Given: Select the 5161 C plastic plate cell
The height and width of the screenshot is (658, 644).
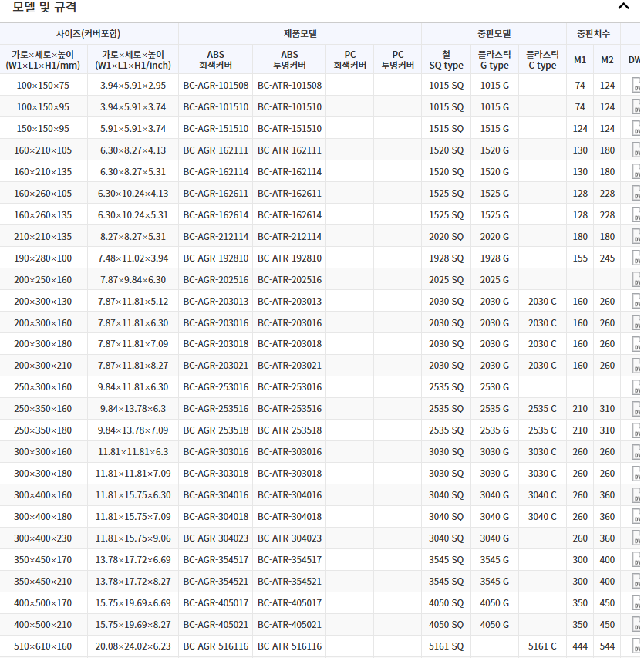Looking at the screenshot, I should tap(542, 646).
